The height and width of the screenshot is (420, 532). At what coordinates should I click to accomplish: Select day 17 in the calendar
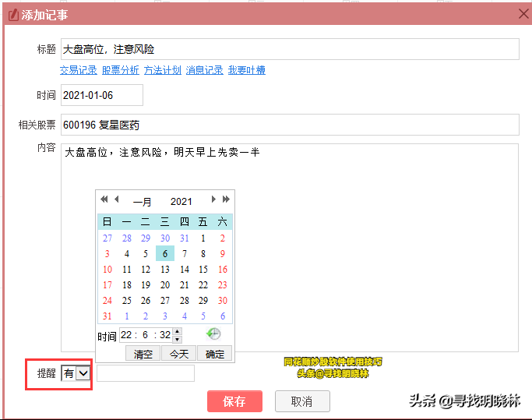point(107,285)
